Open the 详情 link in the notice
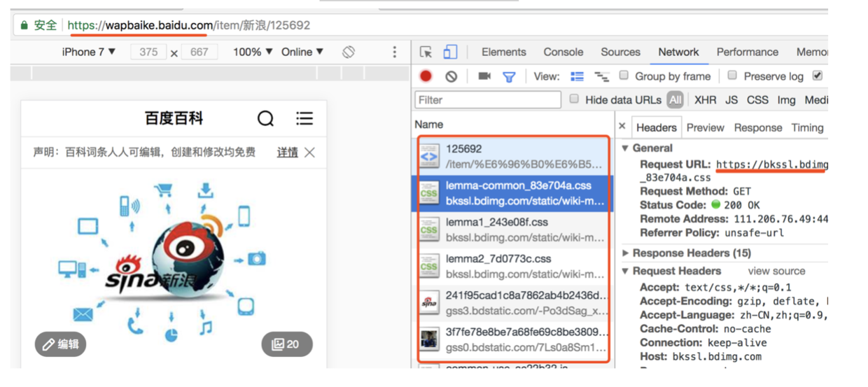 point(287,152)
